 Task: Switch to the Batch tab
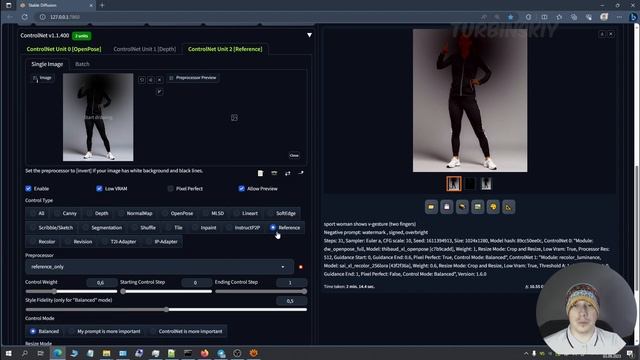[82, 64]
